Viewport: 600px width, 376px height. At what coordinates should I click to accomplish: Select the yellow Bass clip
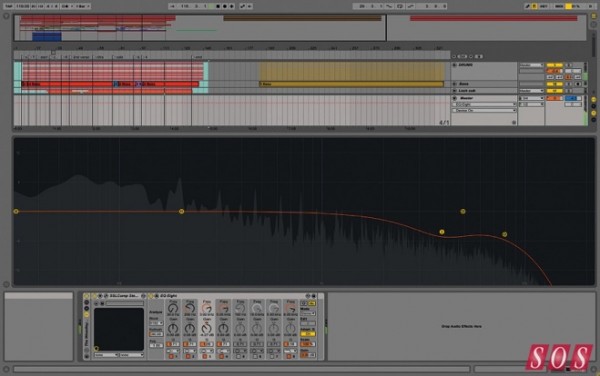coord(351,84)
